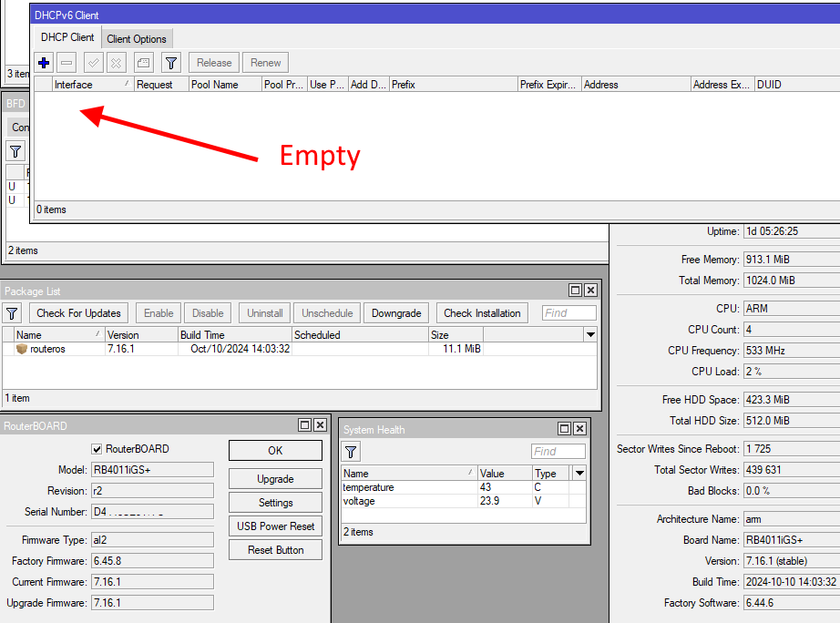Sort DHCPv6 clients by Pool Name column
Image resolution: width=840 pixels, height=623 pixels.
point(225,85)
